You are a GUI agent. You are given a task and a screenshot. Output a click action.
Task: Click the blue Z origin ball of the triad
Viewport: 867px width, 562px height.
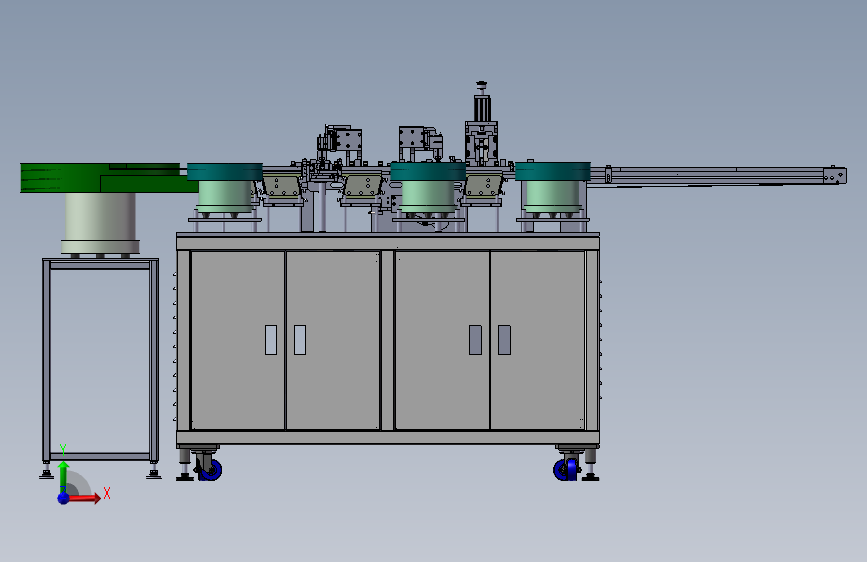coord(64,498)
